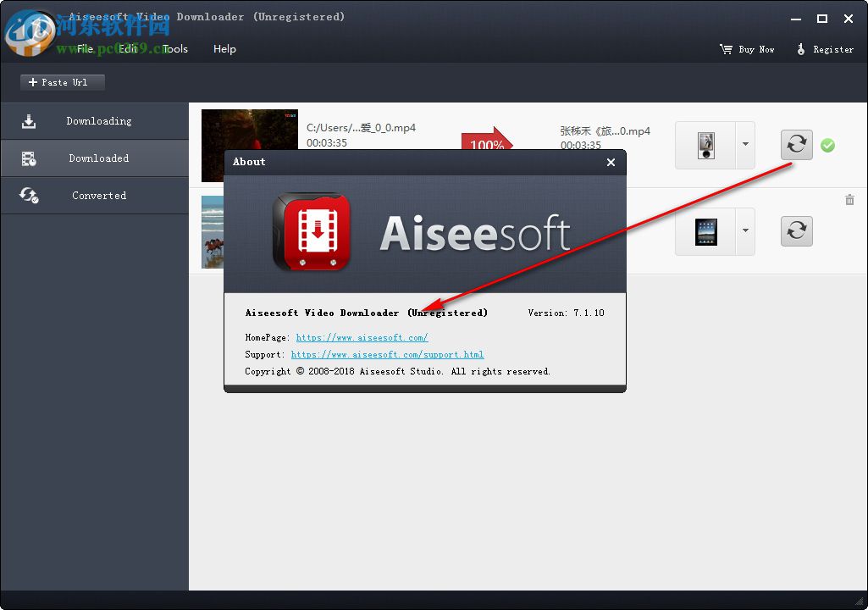Open the device format dropdown on the second row
Viewport: 868px width, 610px height.
(x=744, y=230)
